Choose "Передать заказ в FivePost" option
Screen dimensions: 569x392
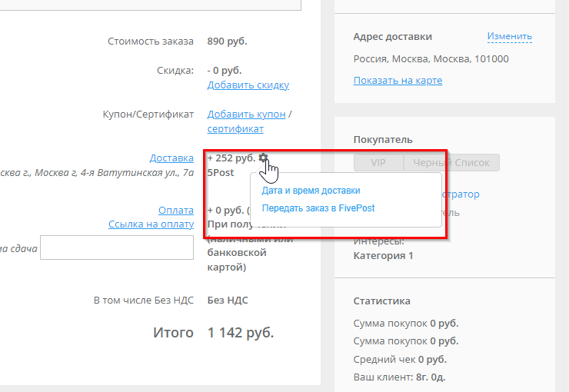tap(318, 208)
